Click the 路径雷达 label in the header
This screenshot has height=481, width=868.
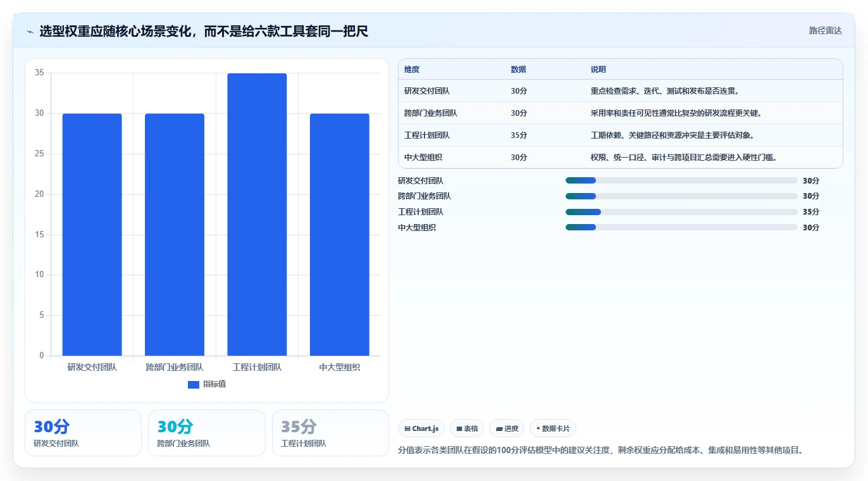tap(826, 30)
